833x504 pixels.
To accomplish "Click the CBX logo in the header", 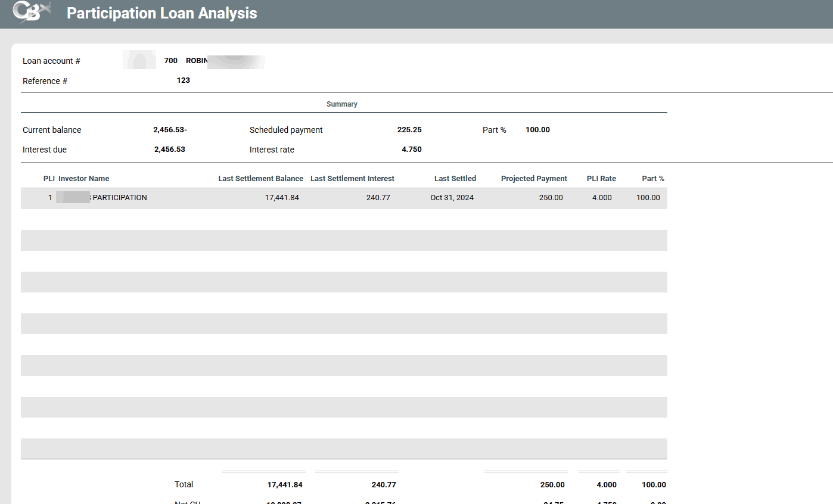I will [x=31, y=13].
